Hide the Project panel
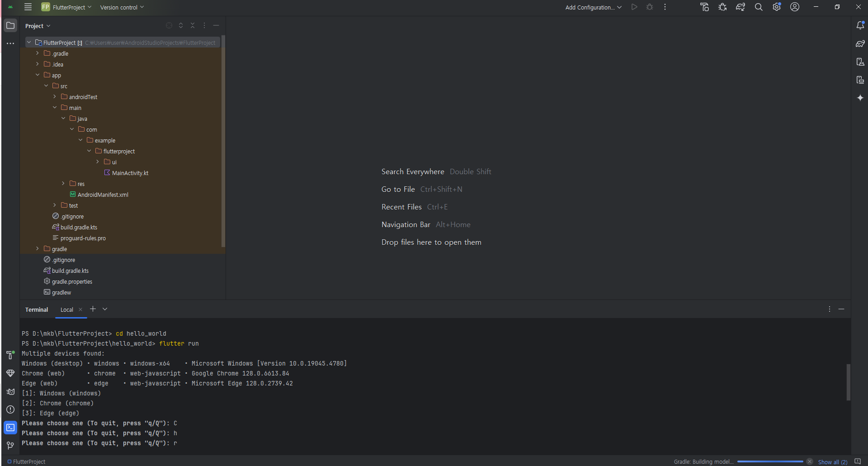Image resolution: width=868 pixels, height=466 pixels. tap(216, 26)
